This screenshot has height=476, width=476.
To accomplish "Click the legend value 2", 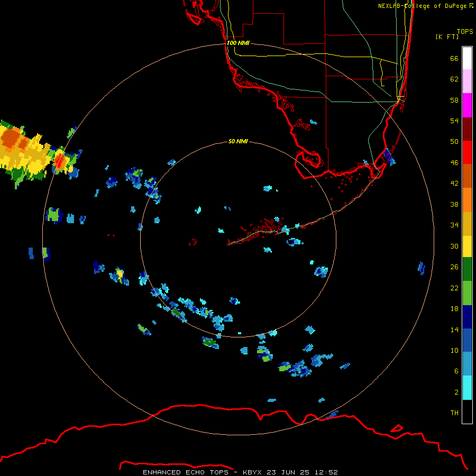I will [x=456, y=392].
